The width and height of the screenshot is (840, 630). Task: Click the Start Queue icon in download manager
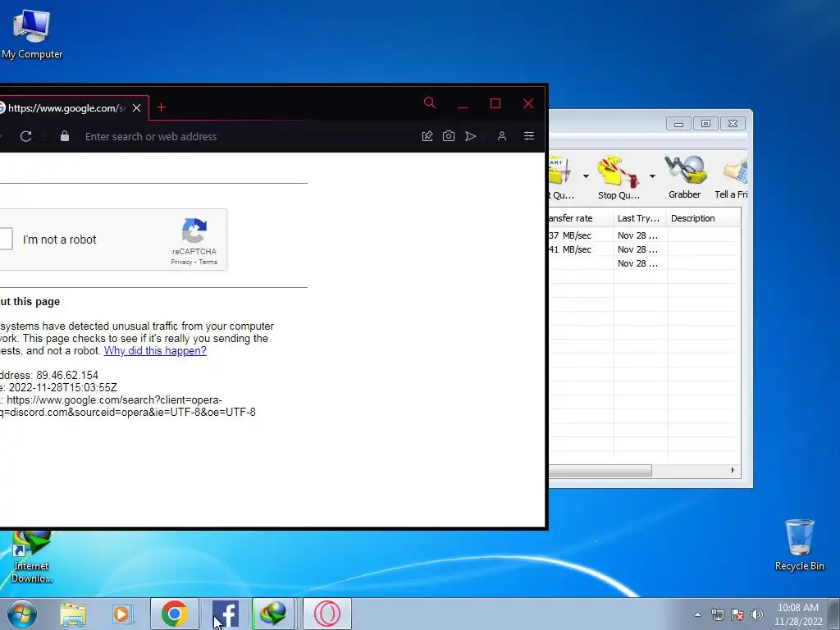click(x=562, y=177)
